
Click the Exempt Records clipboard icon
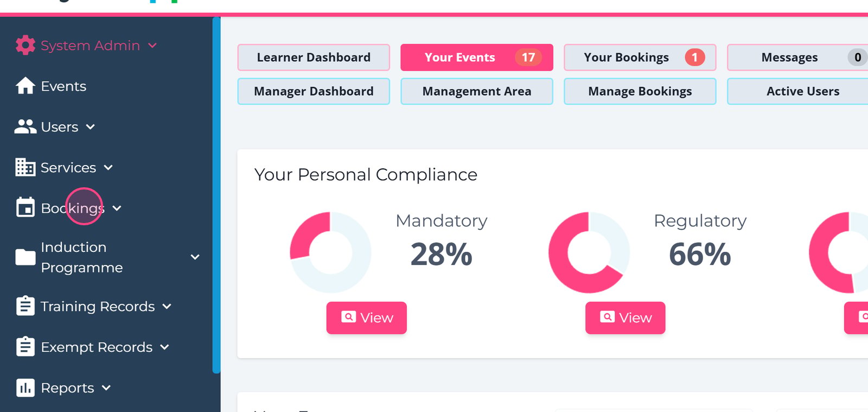pyautogui.click(x=25, y=346)
